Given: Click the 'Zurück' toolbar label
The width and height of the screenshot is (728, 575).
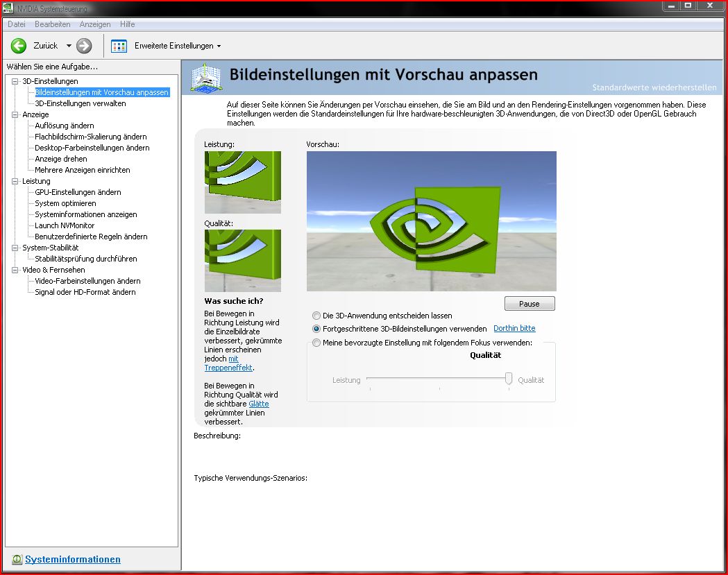Looking at the screenshot, I should pyautogui.click(x=46, y=46).
